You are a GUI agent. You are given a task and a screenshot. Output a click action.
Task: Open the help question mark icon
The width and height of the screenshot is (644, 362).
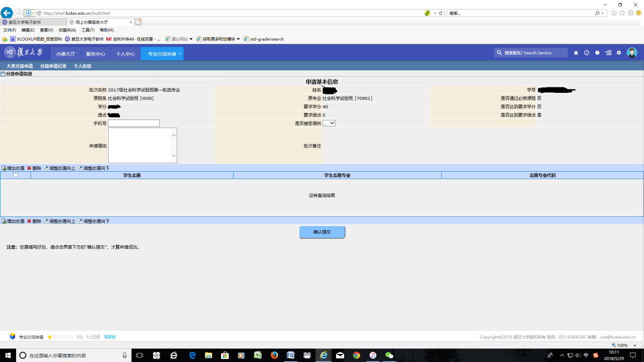597,53
